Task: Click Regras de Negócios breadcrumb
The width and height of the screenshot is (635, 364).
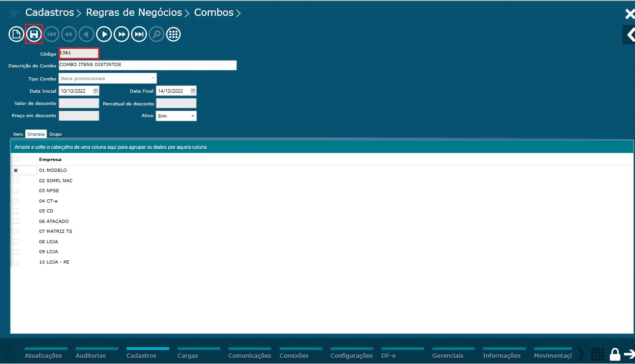Action: pos(134,13)
